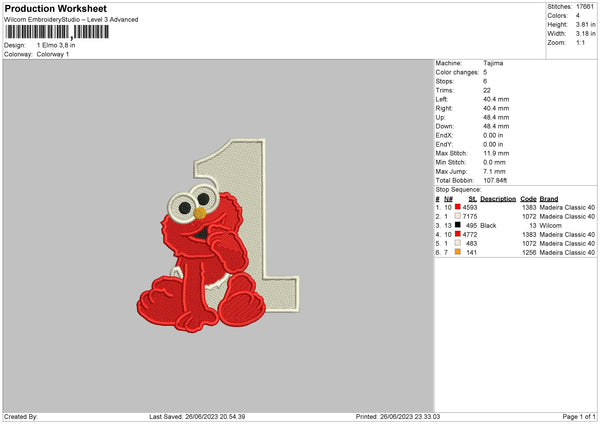Click the Code column header

pos(528,198)
